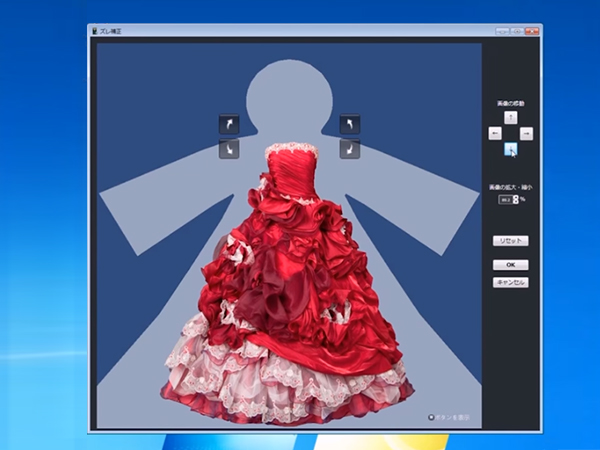Click the move image left arrow
Viewport: 600px width, 450px height.
(x=495, y=133)
